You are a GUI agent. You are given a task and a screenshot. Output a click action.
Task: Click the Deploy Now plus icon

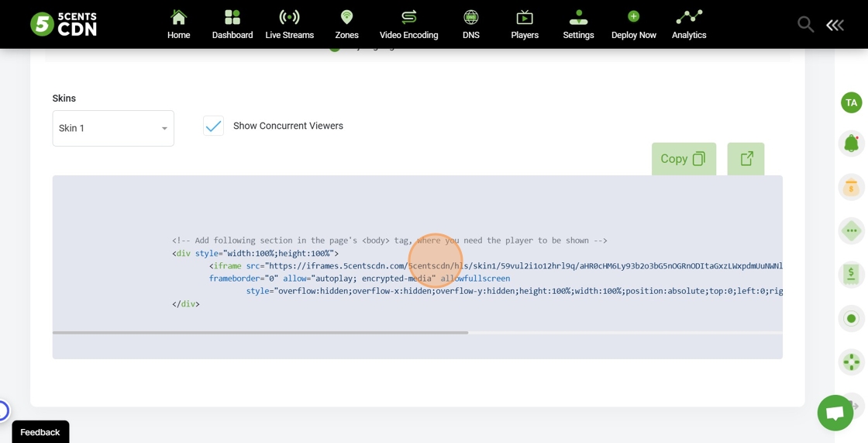point(634,16)
